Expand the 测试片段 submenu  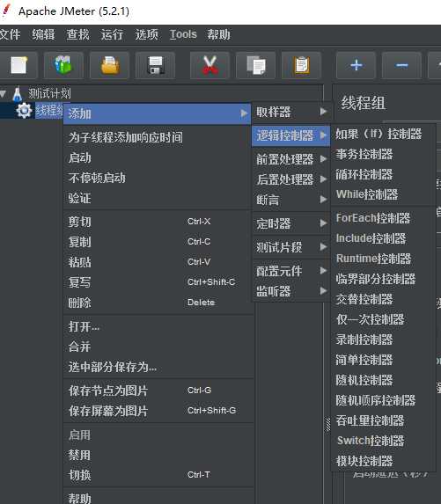291,247
